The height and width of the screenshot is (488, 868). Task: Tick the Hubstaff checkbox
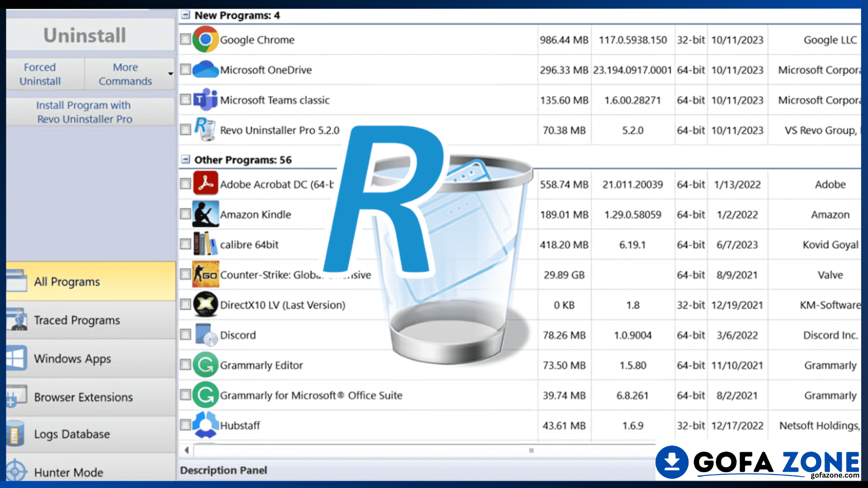click(x=185, y=425)
